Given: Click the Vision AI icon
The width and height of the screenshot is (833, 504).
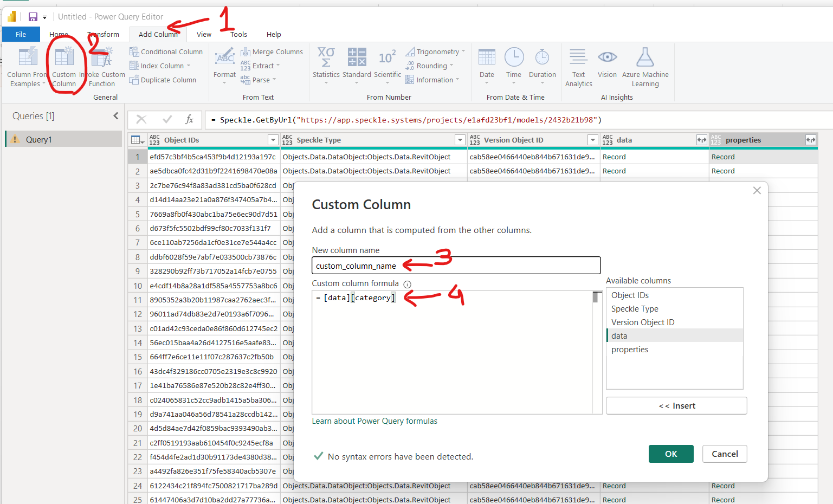Looking at the screenshot, I should click(607, 57).
